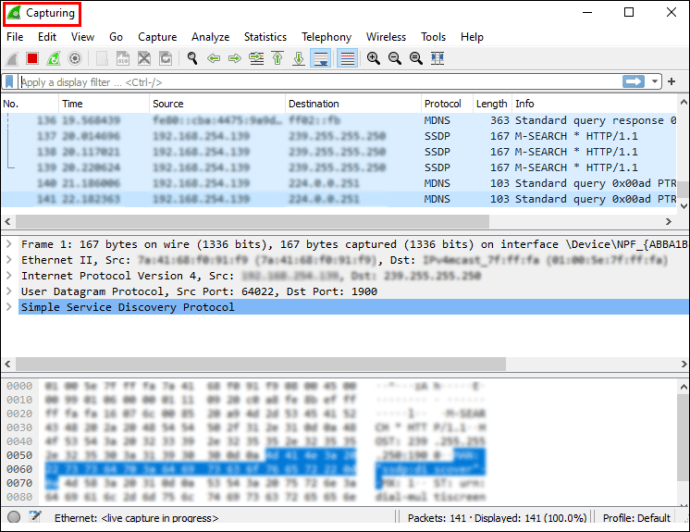Click the display filter bookmark icon
This screenshot has height=532, width=690.
[x=9, y=82]
